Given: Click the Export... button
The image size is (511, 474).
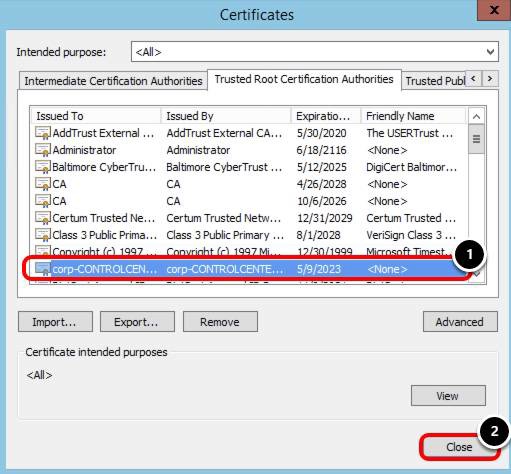Looking at the screenshot, I should pyautogui.click(x=137, y=322).
